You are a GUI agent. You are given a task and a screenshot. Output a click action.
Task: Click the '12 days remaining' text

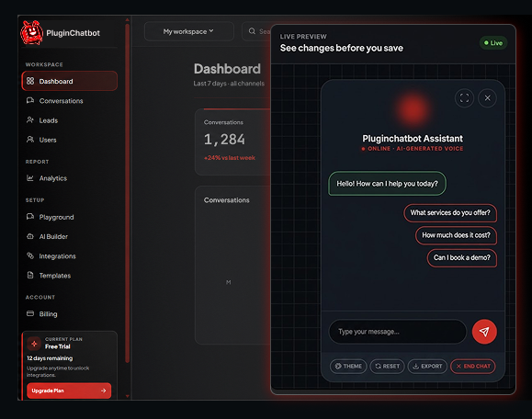(50, 358)
